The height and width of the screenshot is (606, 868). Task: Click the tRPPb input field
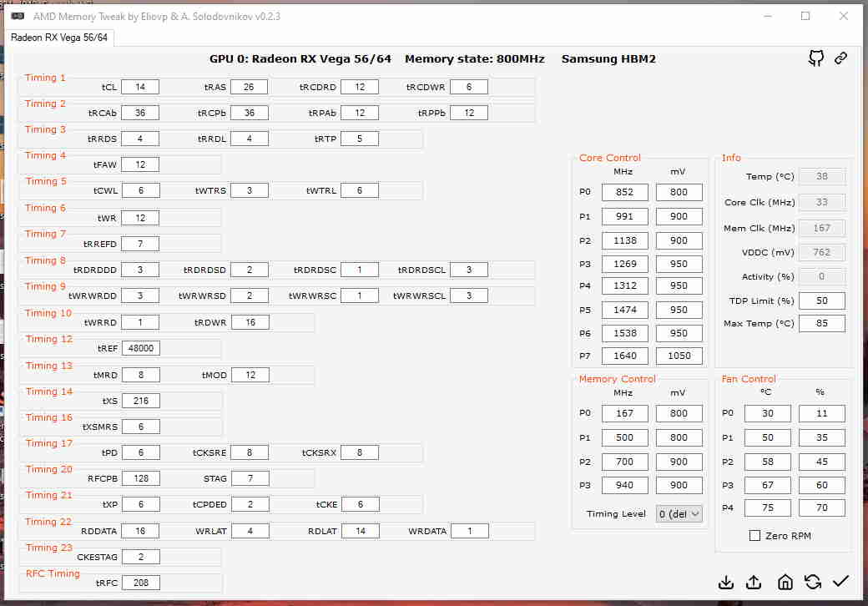click(469, 113)
